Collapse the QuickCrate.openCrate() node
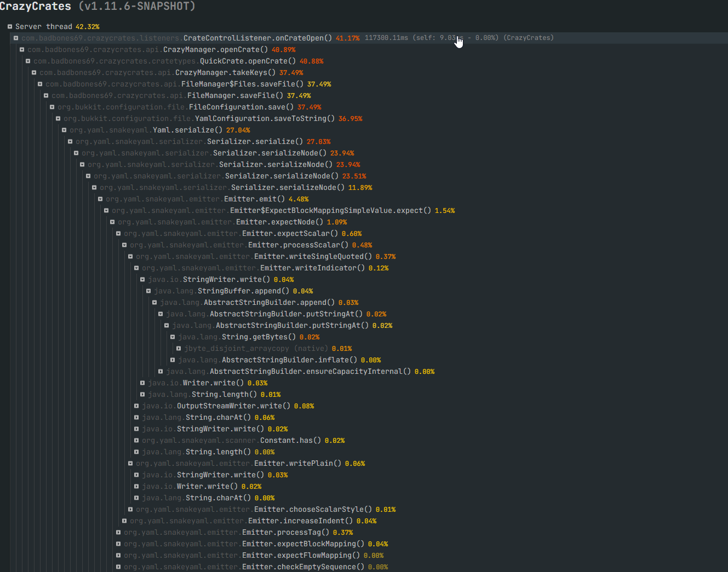Image resolution: width=728 pixels, height=572 pixels. click(28, 61)
